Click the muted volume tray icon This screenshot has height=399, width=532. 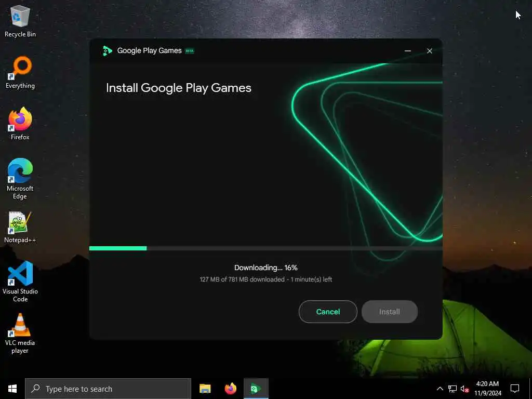[464, 389]
